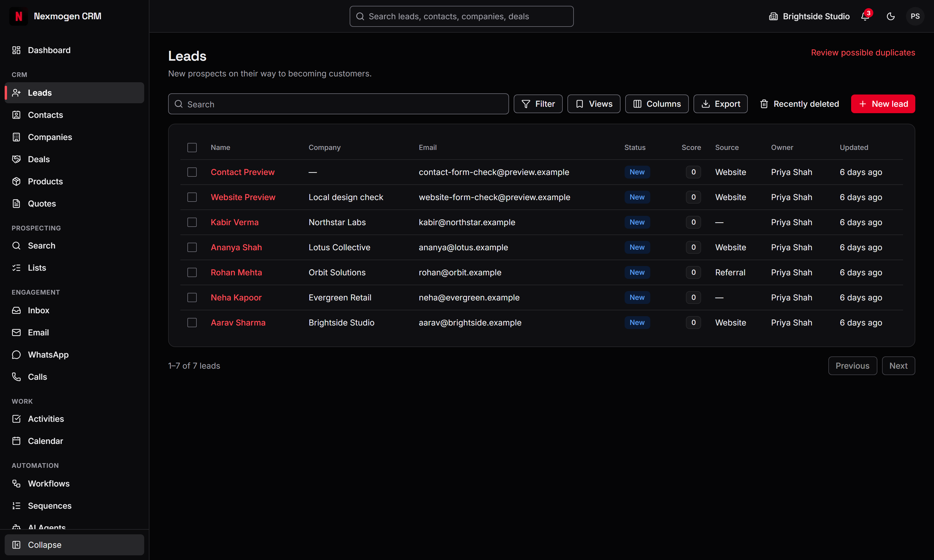
Task: Click the Calendar sidebar icon
Action: (x=16, y=441)
